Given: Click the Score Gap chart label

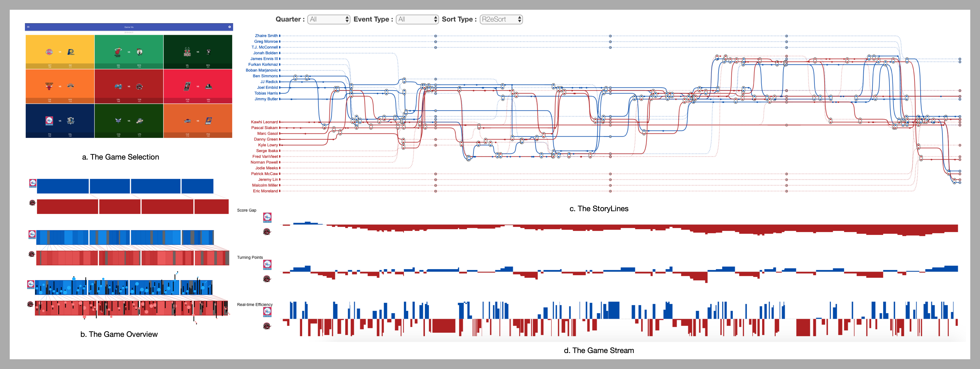Looking at the screenshot, I should pos(247,210).
